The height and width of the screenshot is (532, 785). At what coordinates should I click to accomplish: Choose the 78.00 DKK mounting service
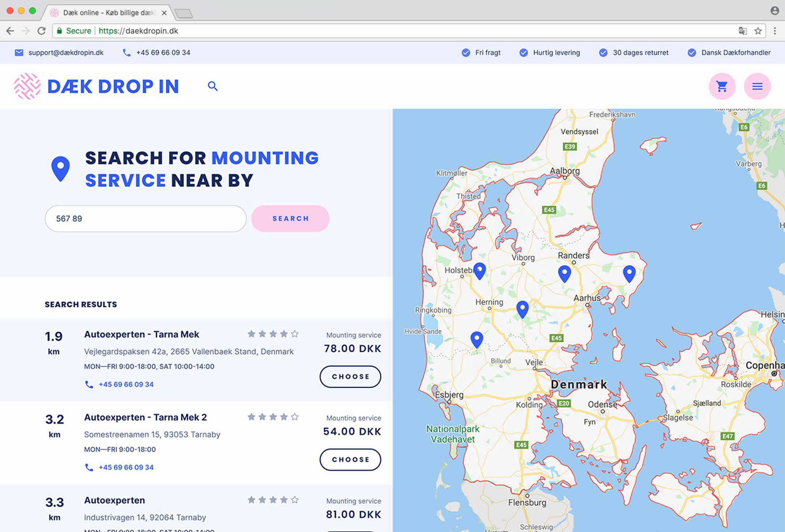(x=350, y=376)
